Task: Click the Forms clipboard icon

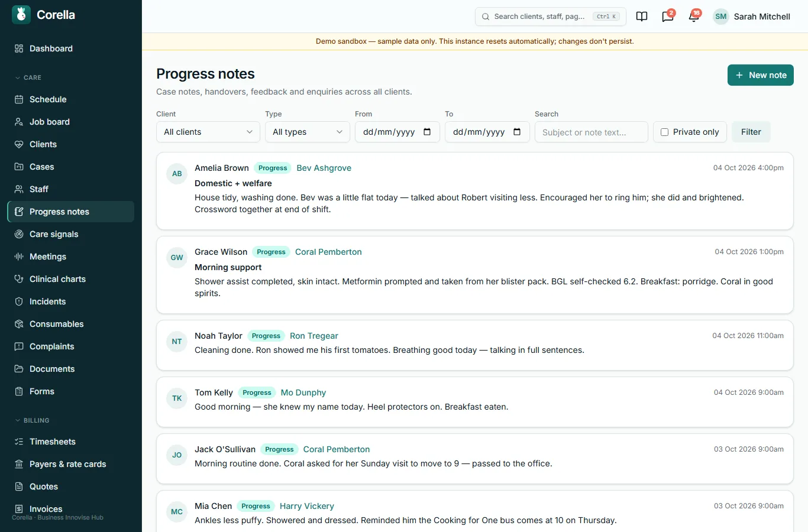Action: [19, 391]
